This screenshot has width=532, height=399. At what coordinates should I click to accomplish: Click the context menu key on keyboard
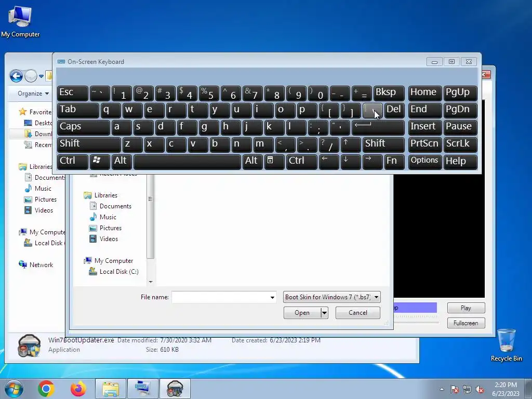coord(274,161)
